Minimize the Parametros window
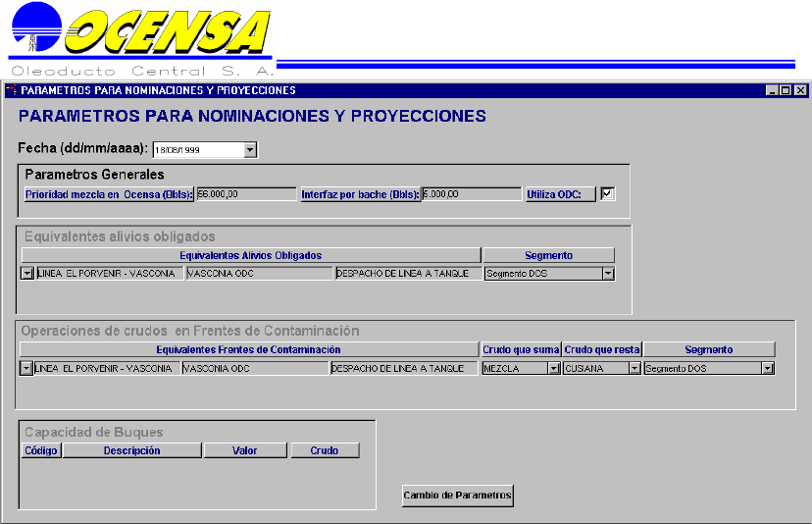 coord(772,90)
